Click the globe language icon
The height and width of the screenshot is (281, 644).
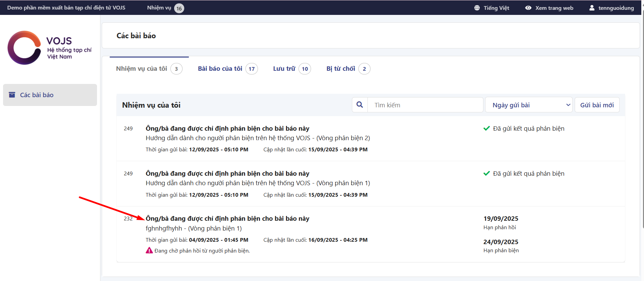[x=477, y=8]
